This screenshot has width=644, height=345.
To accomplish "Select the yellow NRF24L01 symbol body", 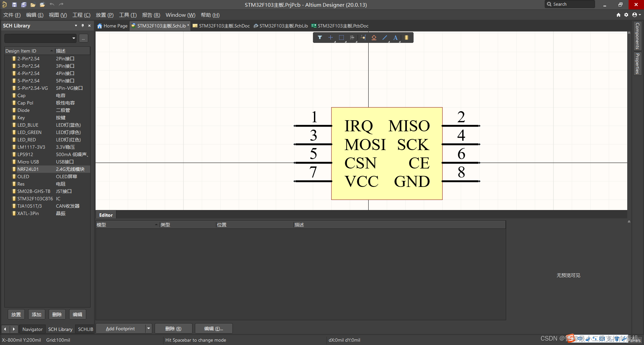I will pos(387,153).
